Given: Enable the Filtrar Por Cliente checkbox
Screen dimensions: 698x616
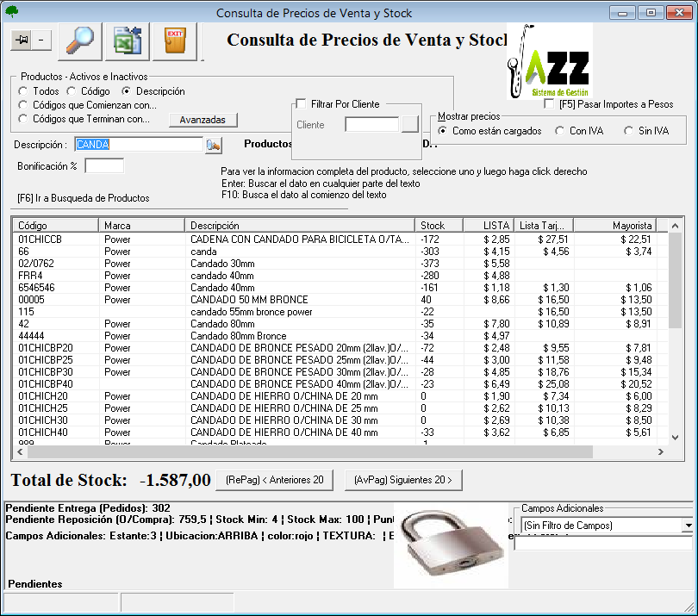Looking at the screenshot, I should [301, 104].
